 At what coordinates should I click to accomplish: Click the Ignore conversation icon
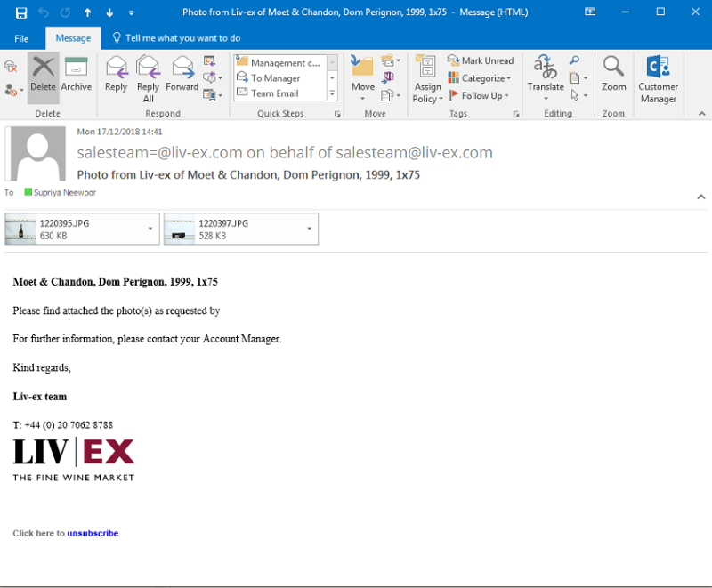[x=11, y=67]
